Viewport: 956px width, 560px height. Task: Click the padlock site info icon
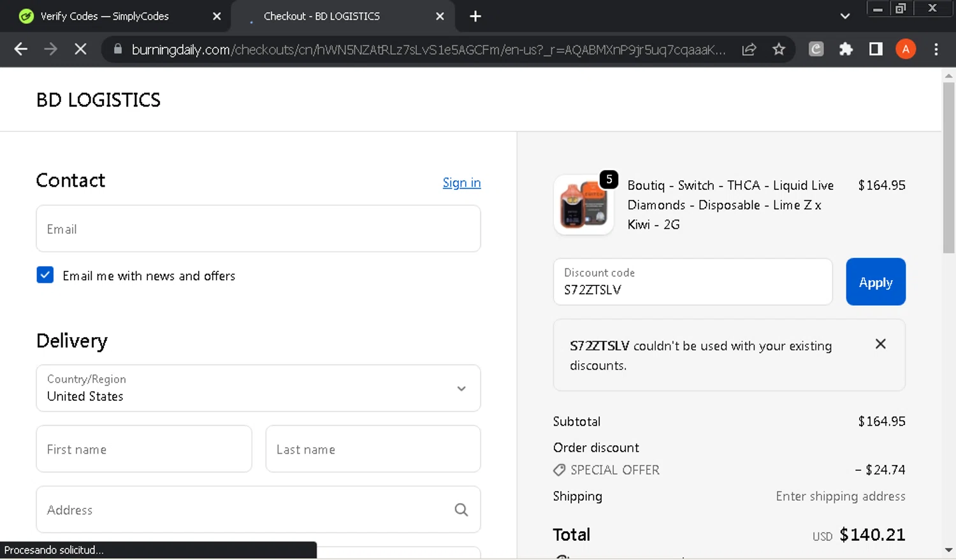point(117,49)
